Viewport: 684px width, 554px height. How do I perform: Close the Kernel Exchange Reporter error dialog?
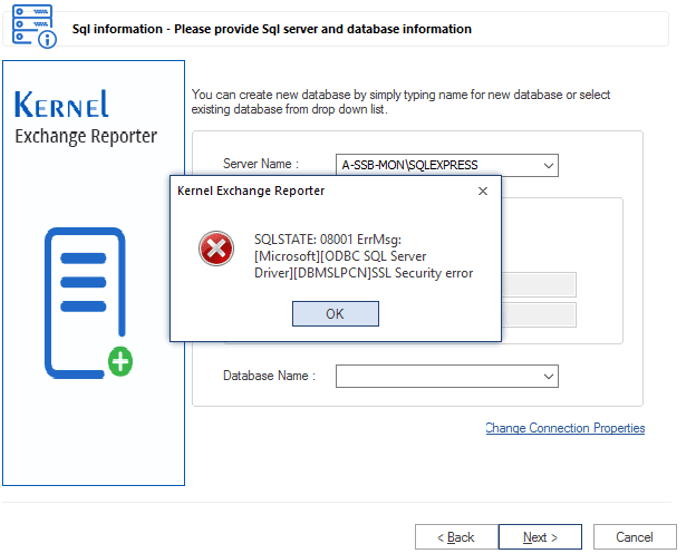[x=482, y=190]
